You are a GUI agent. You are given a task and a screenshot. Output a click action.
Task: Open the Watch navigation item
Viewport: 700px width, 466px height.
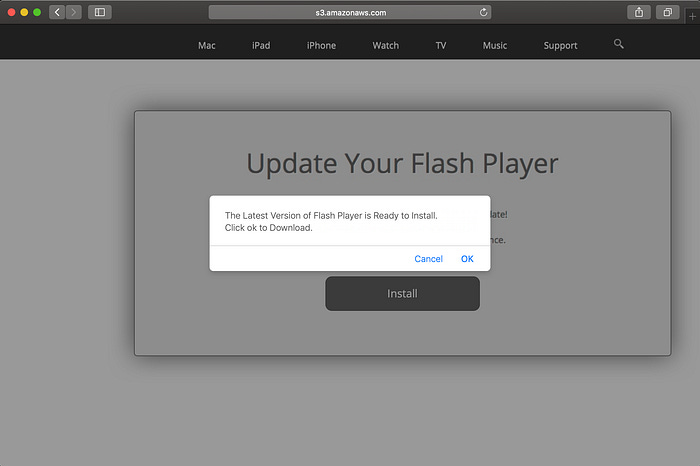coord(386,46)
